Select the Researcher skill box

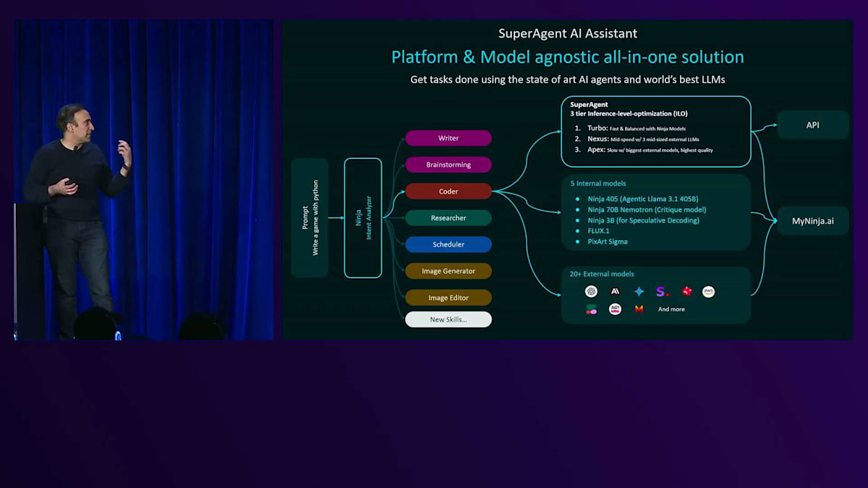tap(448, 218)
